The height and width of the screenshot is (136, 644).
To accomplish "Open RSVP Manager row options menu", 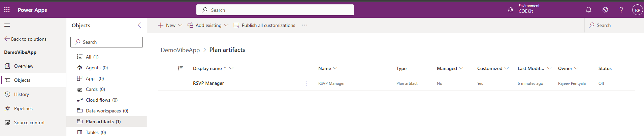I will pyautogui.click(x=306, y=83).
